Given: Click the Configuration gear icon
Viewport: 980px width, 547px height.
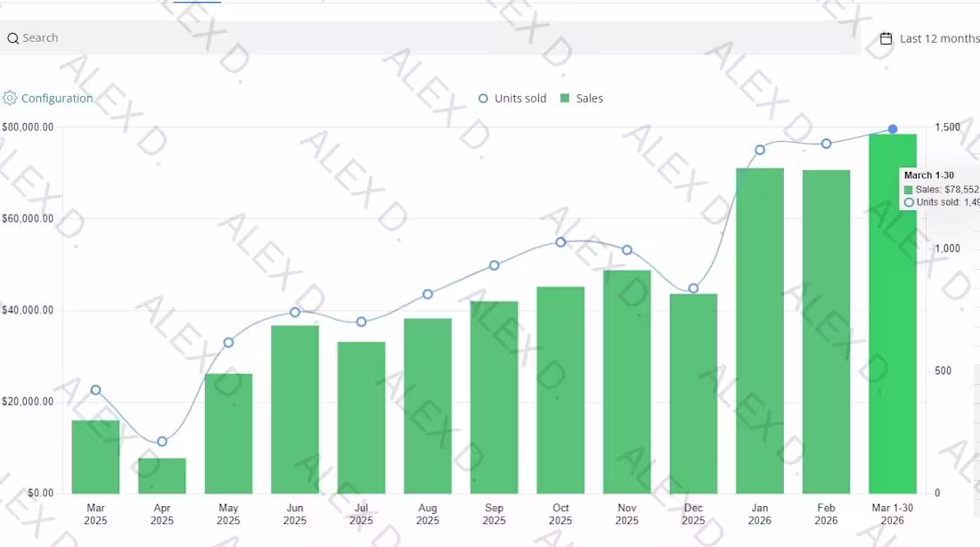Looking at the screenshot, I should [10, 98].
